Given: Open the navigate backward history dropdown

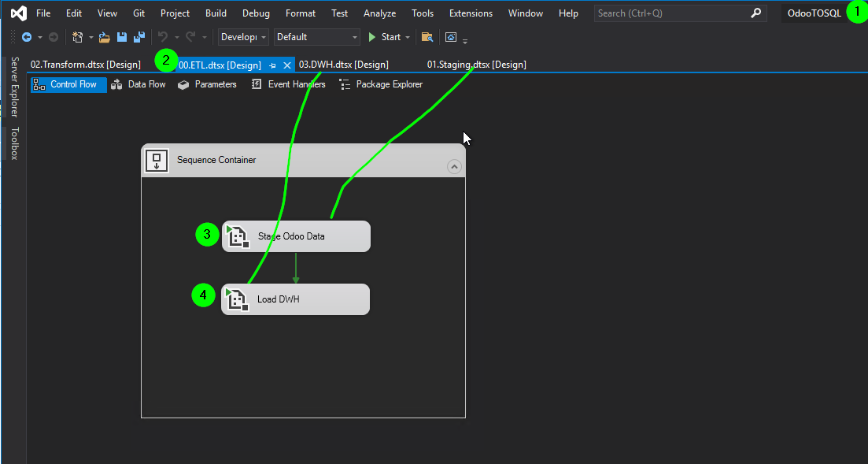Looking at the screenshot, I should [40, 37].
